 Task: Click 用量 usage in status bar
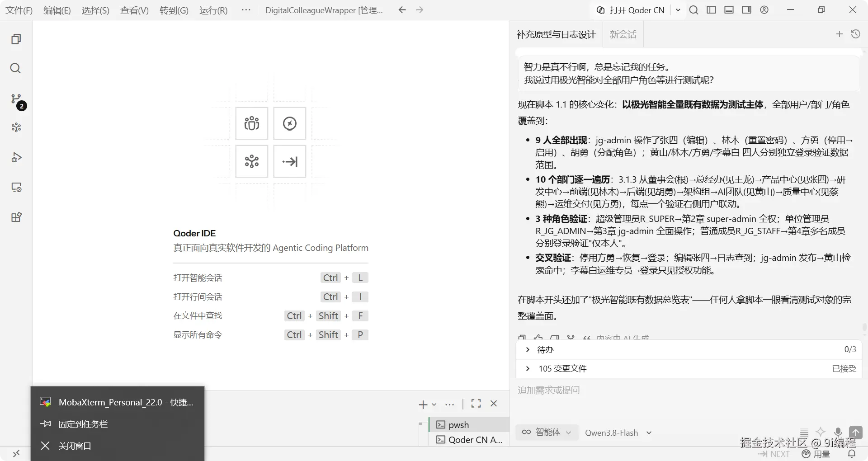pos(816,454)
